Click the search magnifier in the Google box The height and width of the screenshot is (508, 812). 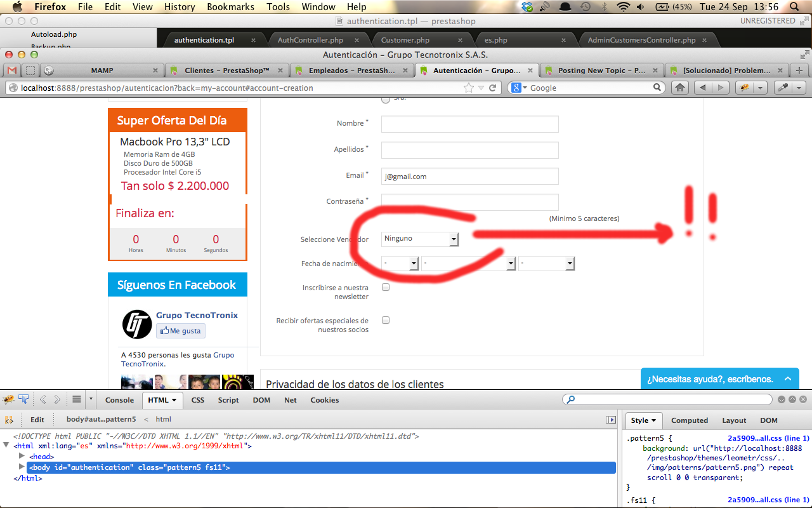(658, 88)
